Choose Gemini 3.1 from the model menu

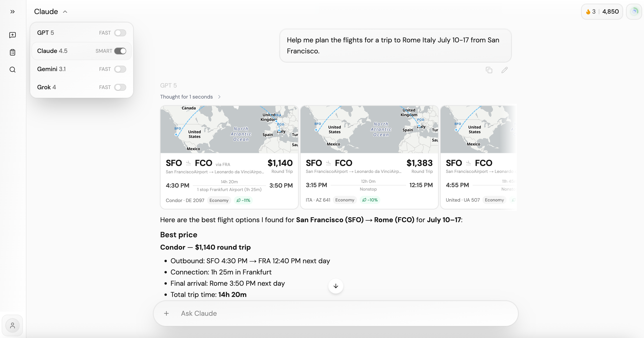tap(81, 69)
